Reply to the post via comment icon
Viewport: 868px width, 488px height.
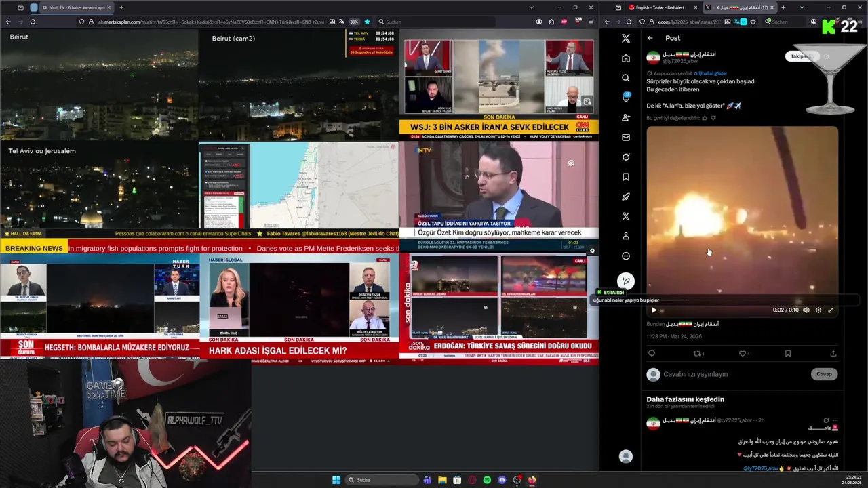point(652,353)
